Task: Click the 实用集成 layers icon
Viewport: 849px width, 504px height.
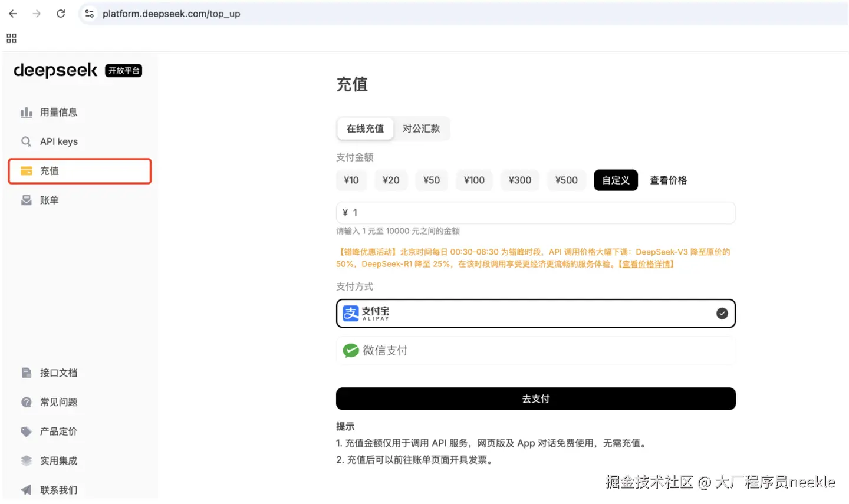Action: pyautogui.click(x=27, y=460)
